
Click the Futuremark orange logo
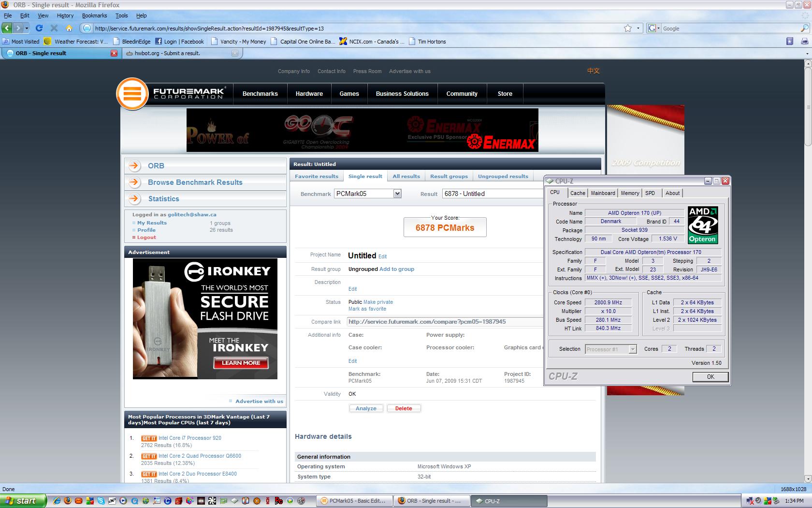(131, 93)
